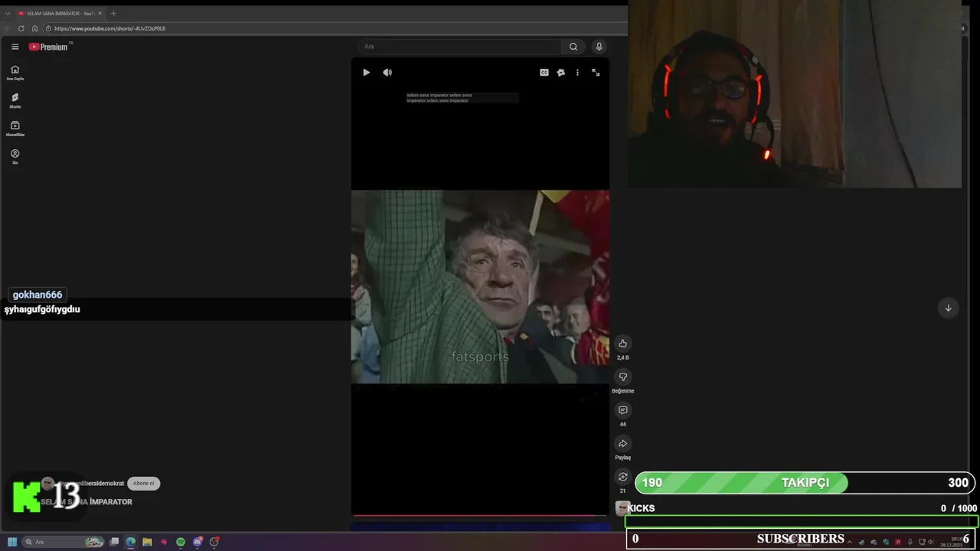Open the comments showing 44
980x551 pixels.
pyautogui.click(x=622, y=410)
